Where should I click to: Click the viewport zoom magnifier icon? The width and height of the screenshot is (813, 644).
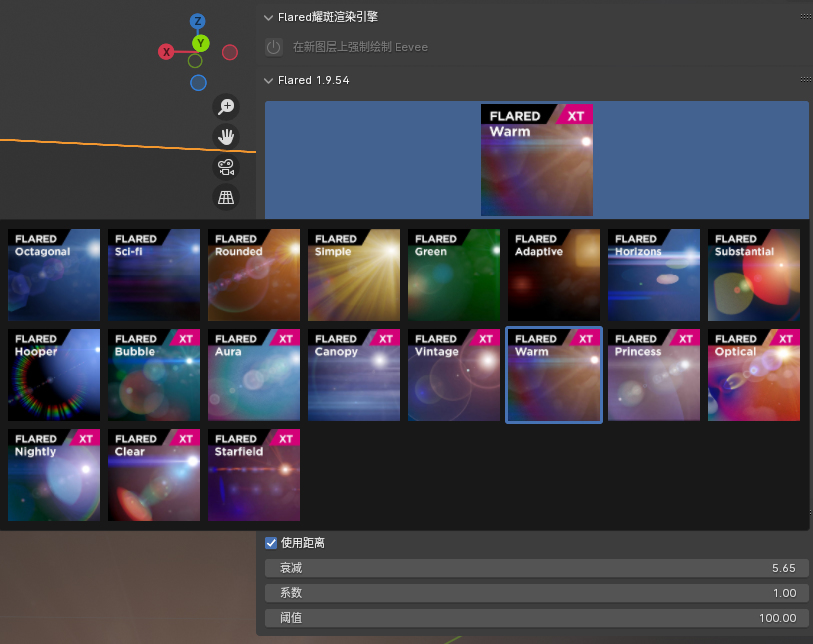[226, 106]
